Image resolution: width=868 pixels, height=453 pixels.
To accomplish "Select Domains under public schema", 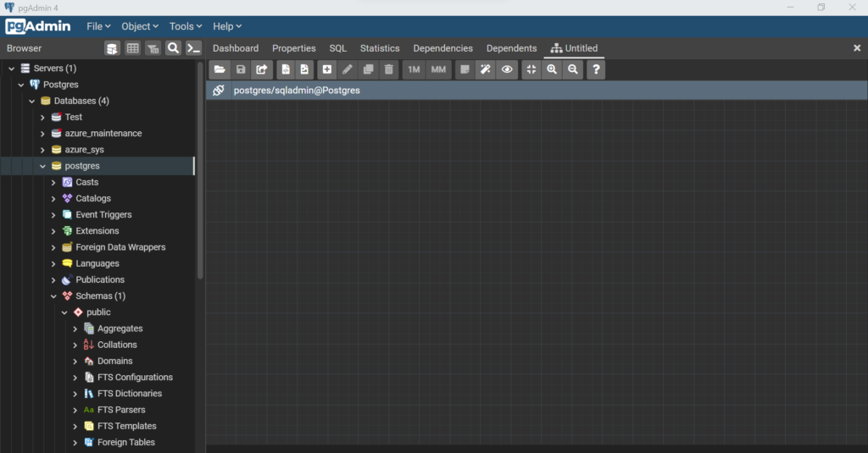I will pos(115,361).
